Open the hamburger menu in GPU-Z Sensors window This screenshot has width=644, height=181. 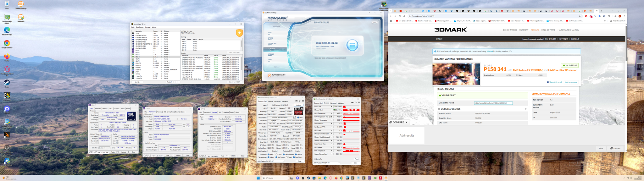(359, 102)
